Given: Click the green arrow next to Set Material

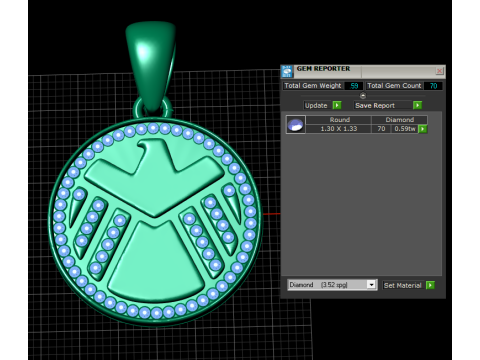Looking at the screenshot, I should click(x=430, y=285).
